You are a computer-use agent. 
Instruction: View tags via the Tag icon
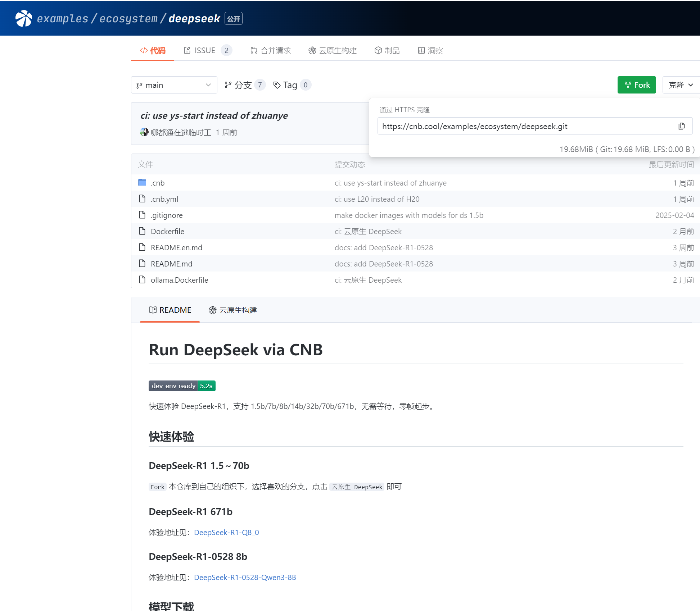coord(277,85)
